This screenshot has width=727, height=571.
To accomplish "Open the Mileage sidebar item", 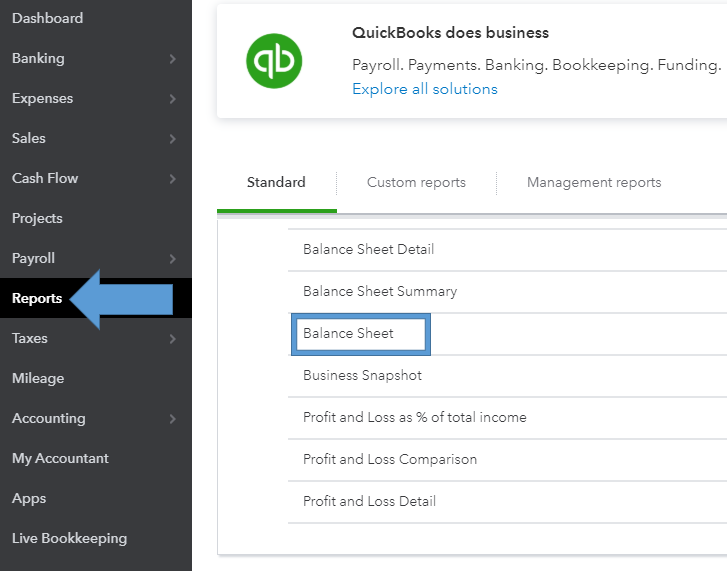I will pos(38,378).
